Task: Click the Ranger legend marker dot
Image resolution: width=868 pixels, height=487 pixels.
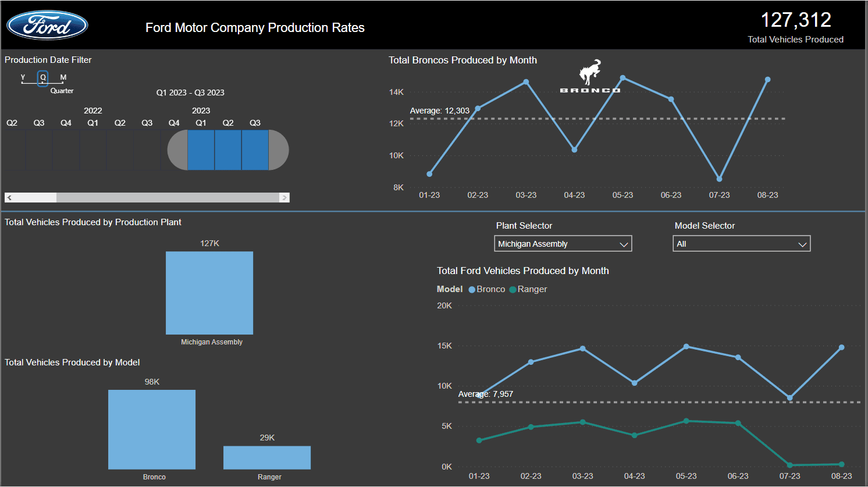Action: [x=513, y=290]
